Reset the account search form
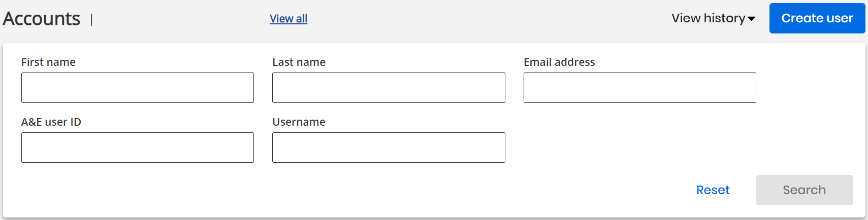 (x=713, y=190)
